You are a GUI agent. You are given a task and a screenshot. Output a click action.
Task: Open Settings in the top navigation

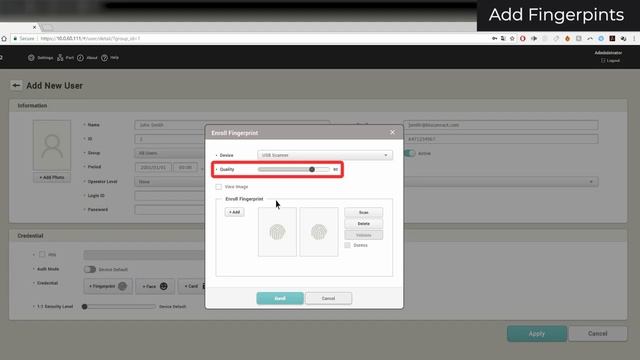[40, 58]
